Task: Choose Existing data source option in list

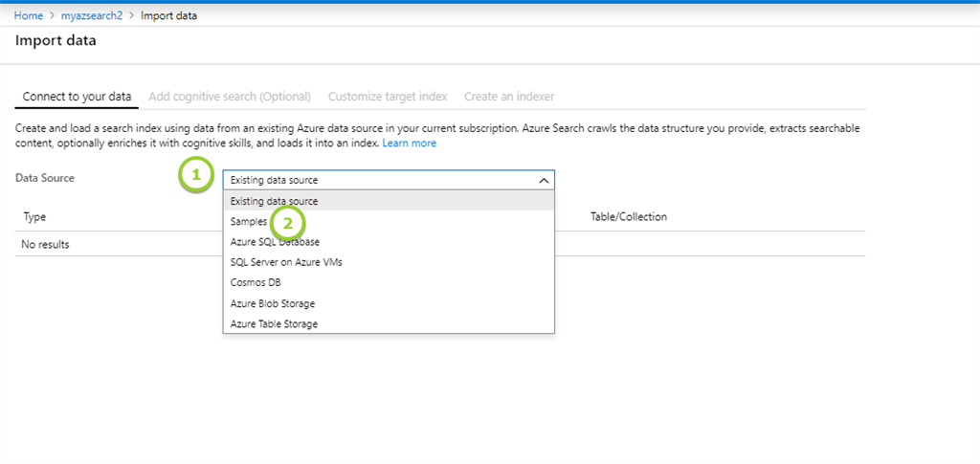Action: pos(389,201)
